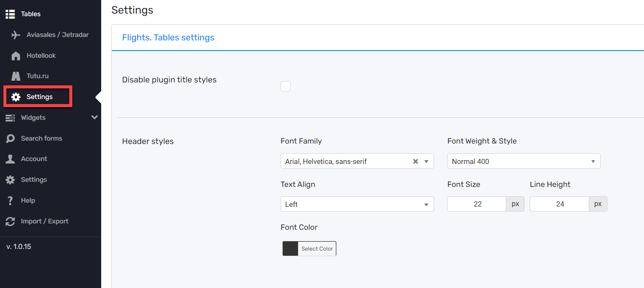
Task: Click the gear icon in highlighted Settings item
Action: click(x=16, y=97)
